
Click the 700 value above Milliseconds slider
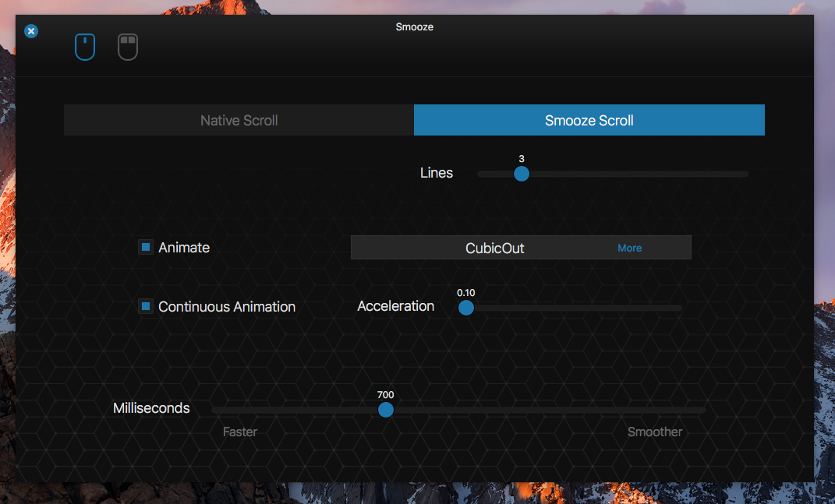(x=386, y=395)
